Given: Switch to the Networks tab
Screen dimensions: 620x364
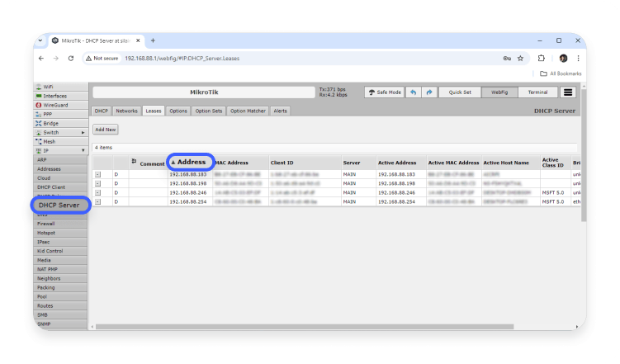Looking at the screenshot, I should tap(126, 111).
